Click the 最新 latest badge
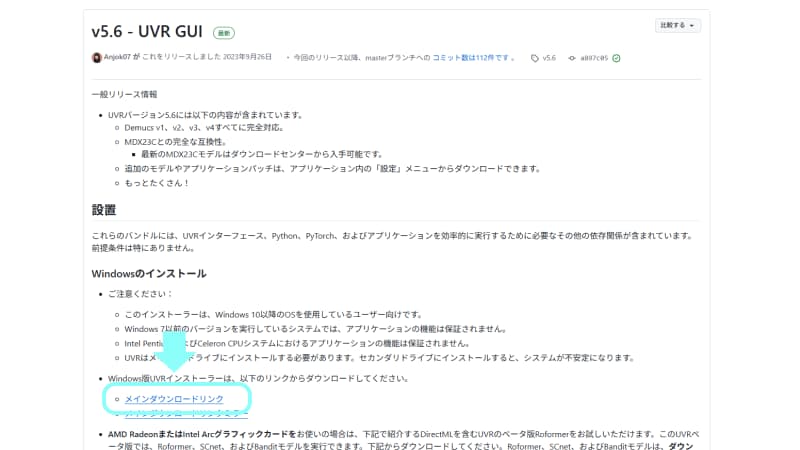This screenshot has height=450, width=800. 224,33
